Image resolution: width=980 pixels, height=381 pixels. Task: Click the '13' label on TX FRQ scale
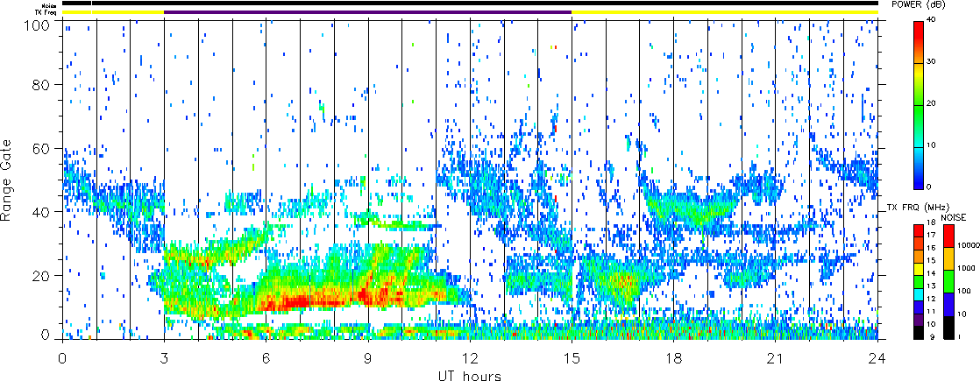point(930,286)
